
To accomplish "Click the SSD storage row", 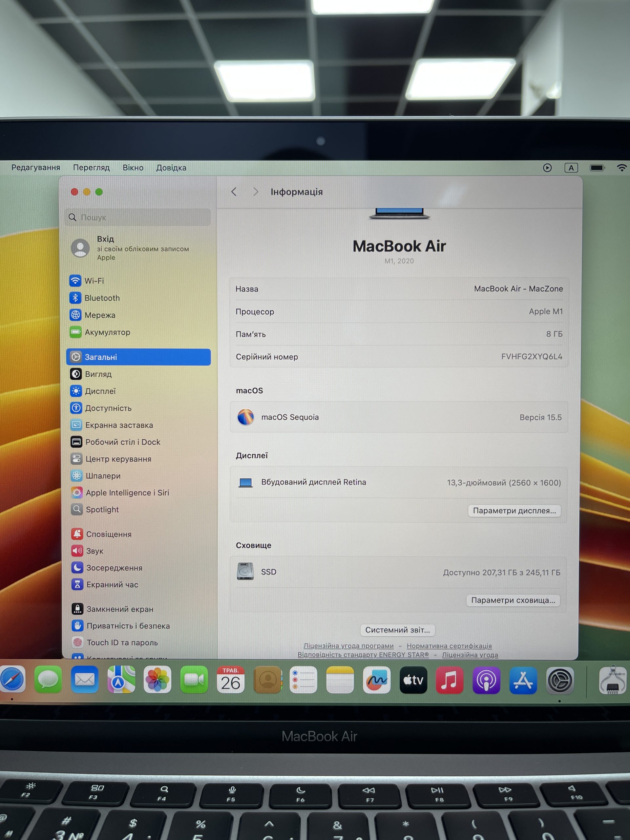I will [x=398, y=572].
